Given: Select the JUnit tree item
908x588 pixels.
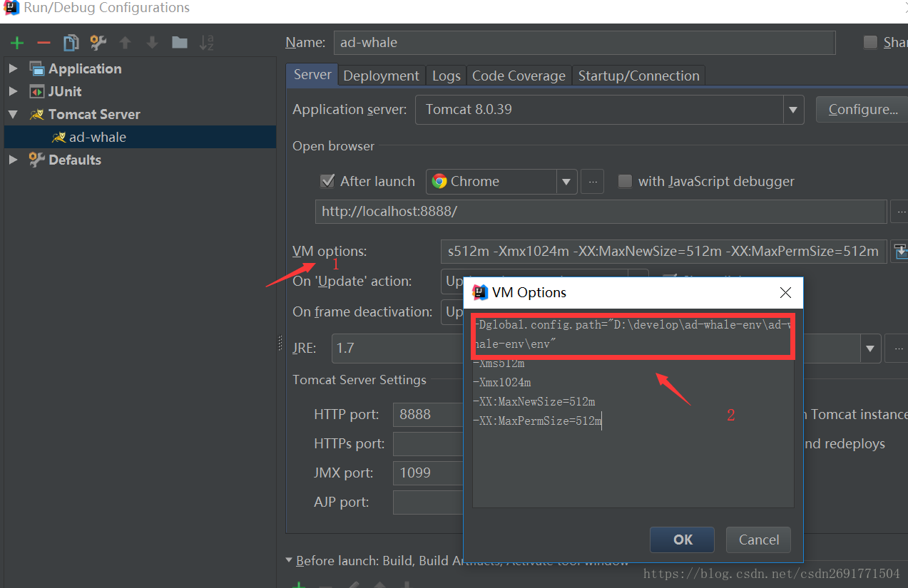Looking at the screenshot, I should click(x=65, y=91).
